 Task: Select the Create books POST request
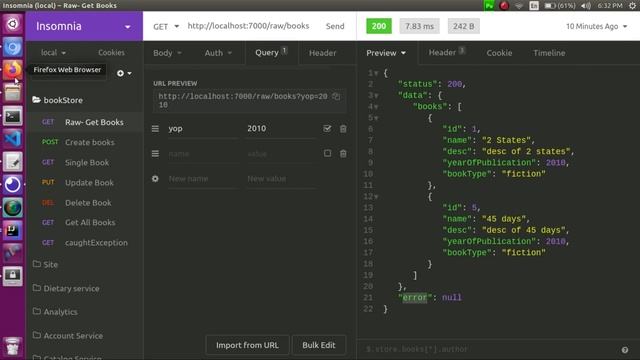click(84, 142)
